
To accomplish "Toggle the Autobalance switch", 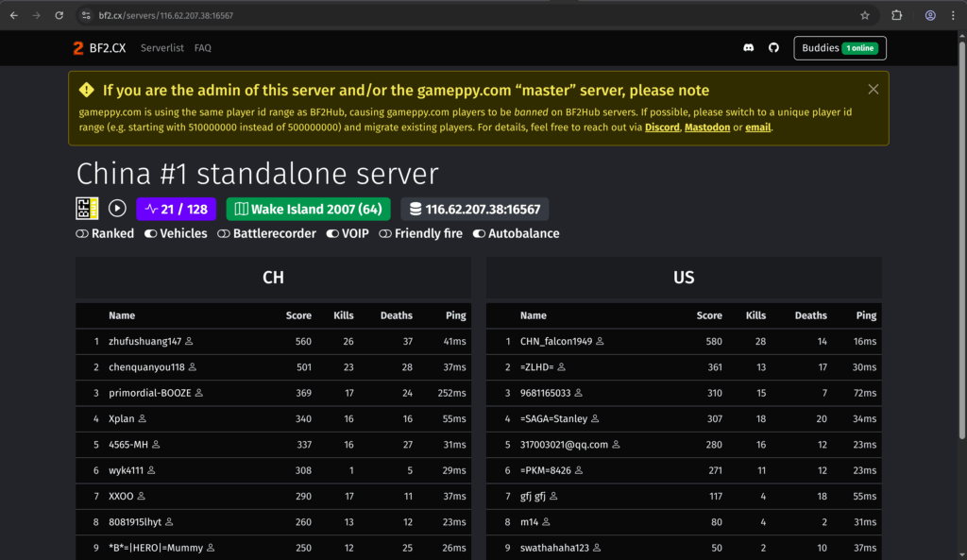I will [479, 233].
